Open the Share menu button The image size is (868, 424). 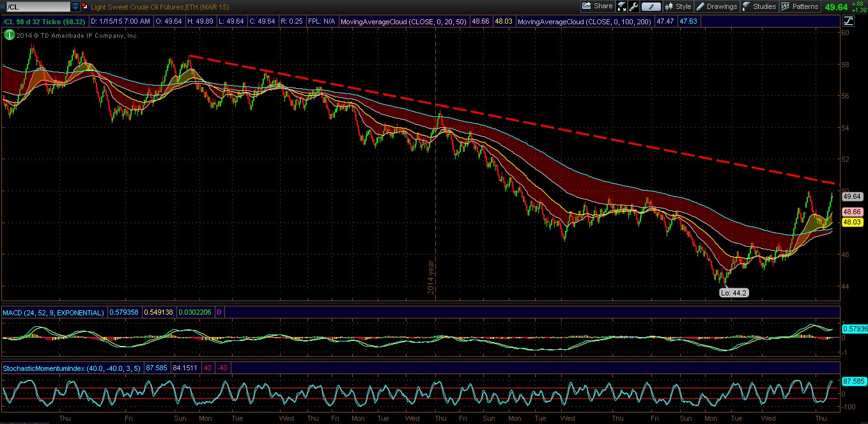(597, 6)
